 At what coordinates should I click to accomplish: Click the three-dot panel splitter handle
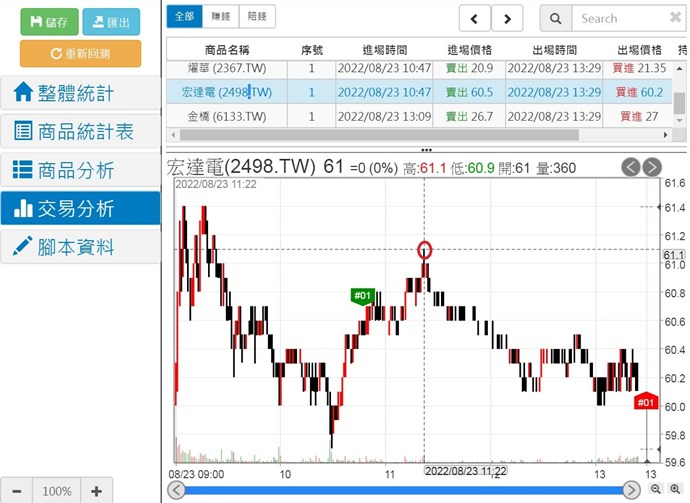point(426,150)
